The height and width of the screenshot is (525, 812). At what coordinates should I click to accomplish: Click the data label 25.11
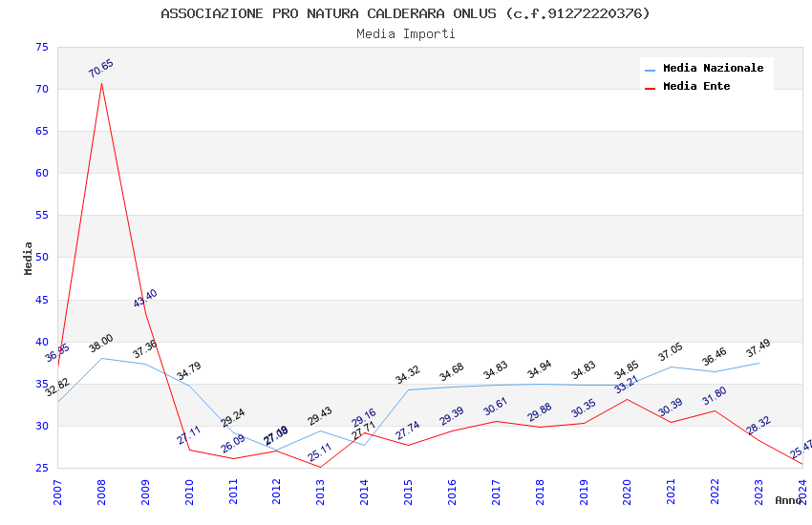(x=320, y=452)
